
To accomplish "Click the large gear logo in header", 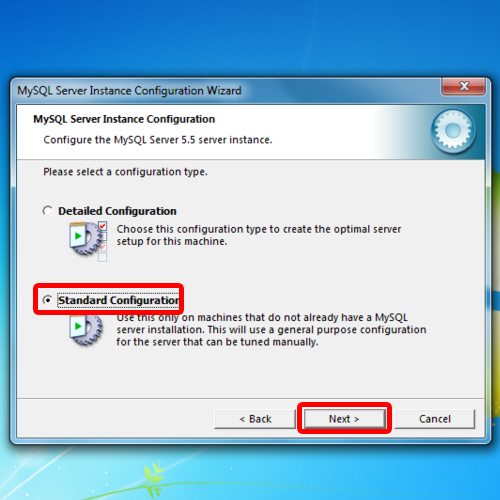I will (x=453, y=131).
